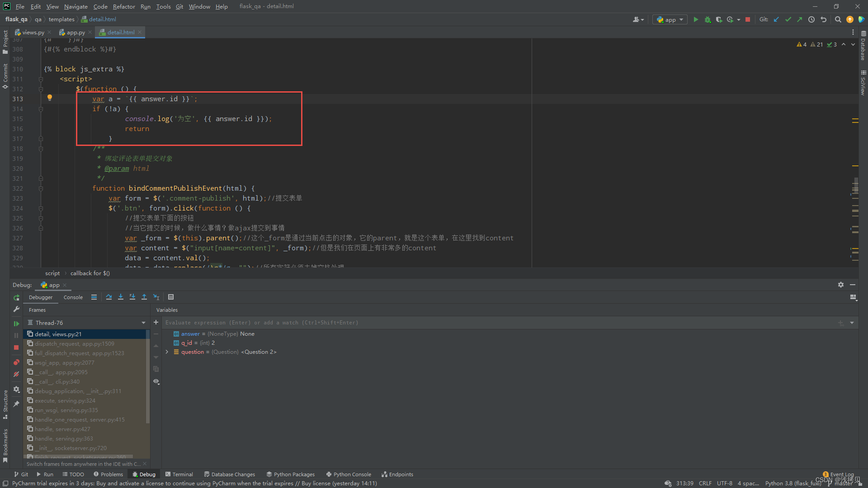Click the Git push arrow
This screenshot has height=488, width=868.
click(x=800, y=19)
